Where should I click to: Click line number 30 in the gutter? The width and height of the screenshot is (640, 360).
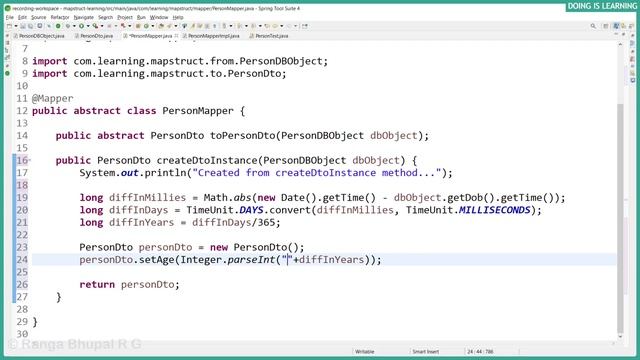22,334
